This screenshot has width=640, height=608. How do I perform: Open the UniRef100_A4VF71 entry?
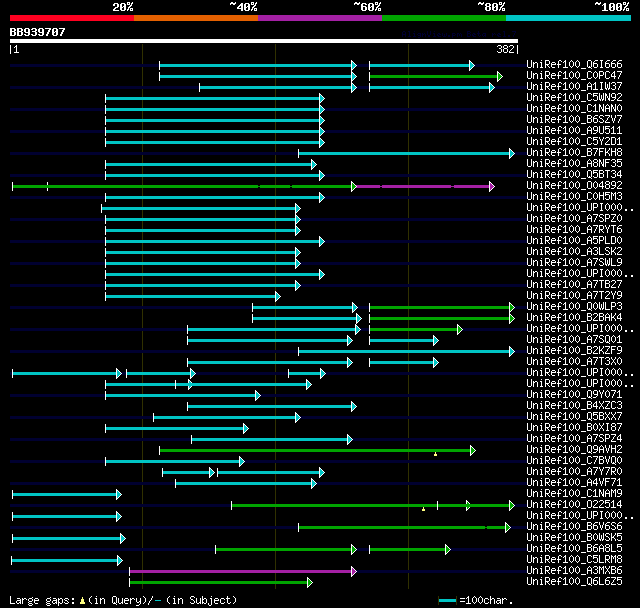(574, 483)
